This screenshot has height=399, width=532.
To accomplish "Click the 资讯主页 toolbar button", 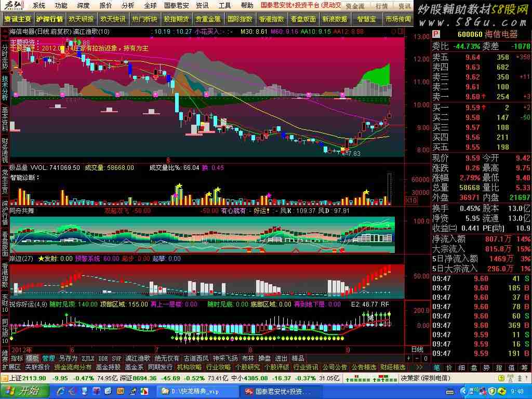I will 17,19.
